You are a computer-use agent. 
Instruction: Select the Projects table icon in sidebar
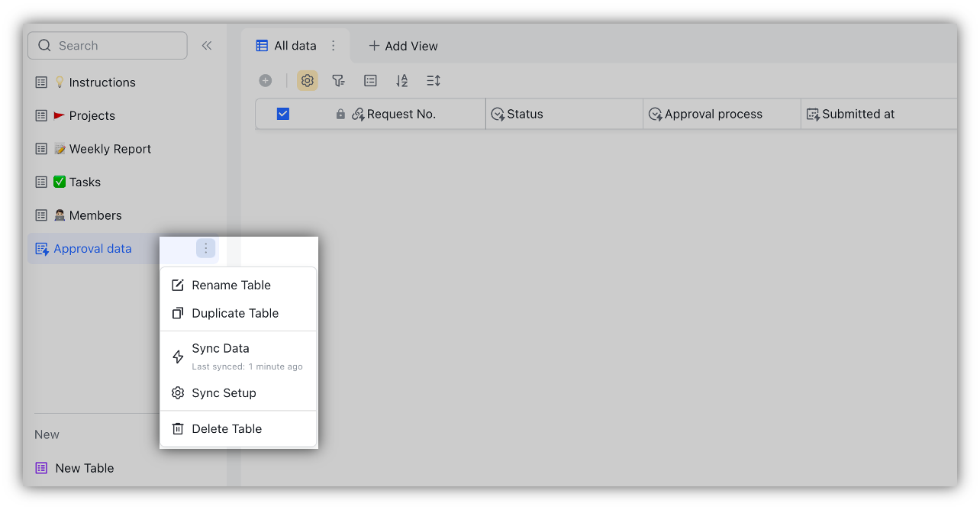(41, 115)
